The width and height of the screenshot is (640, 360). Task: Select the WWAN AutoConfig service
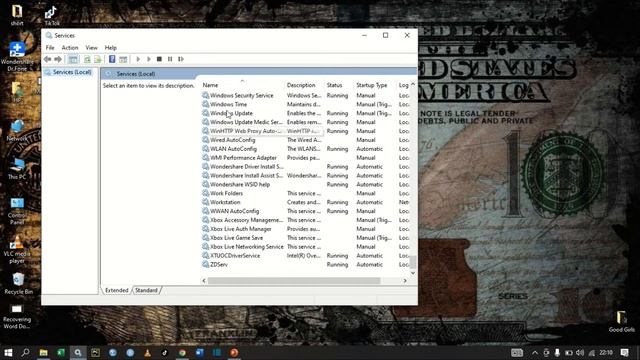305,211
